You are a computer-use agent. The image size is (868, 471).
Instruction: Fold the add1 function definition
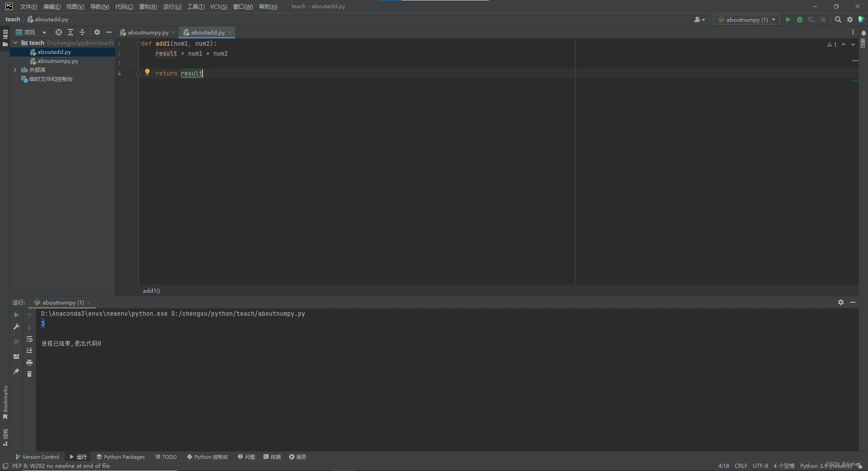[138, 43]
